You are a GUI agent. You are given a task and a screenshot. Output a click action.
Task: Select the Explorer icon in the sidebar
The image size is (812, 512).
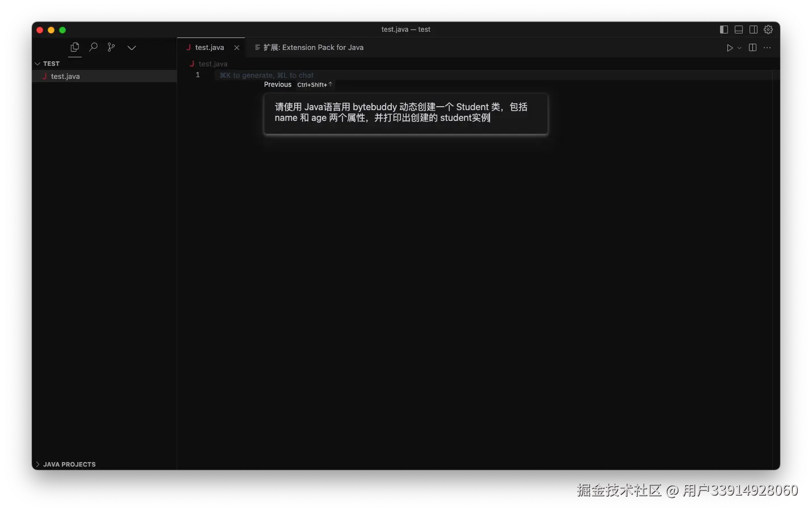point(74,48)
